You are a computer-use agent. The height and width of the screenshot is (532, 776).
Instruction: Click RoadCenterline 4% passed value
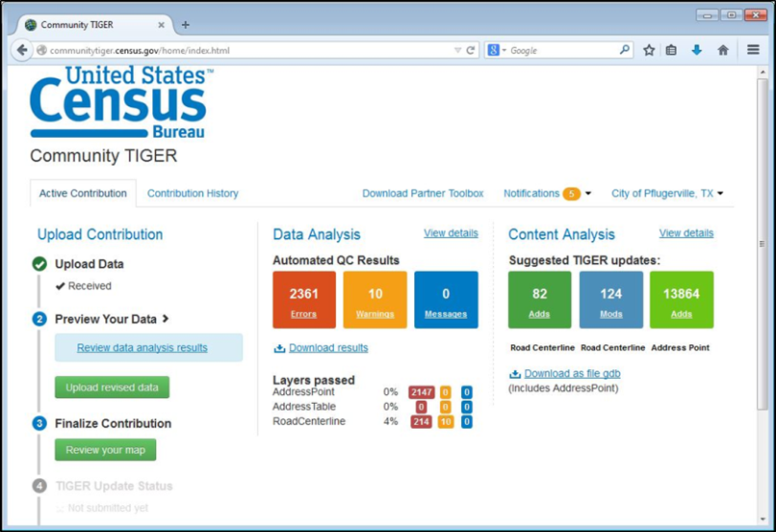pos(390,421)
